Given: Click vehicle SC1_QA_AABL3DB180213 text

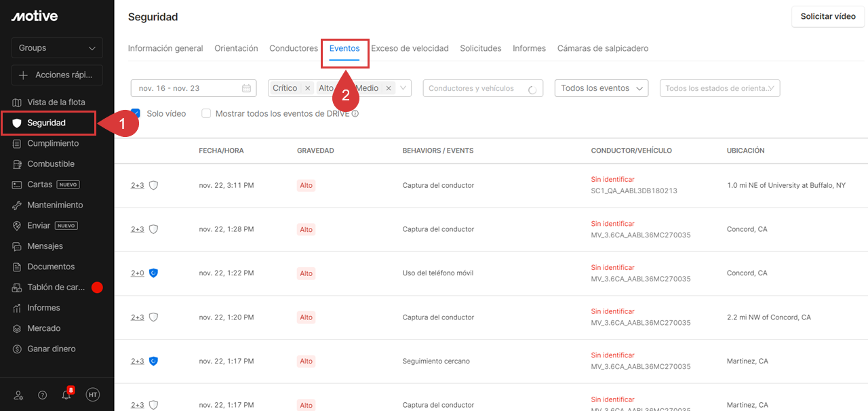Looking at the screenshot, I should click(x=634, y=191).
